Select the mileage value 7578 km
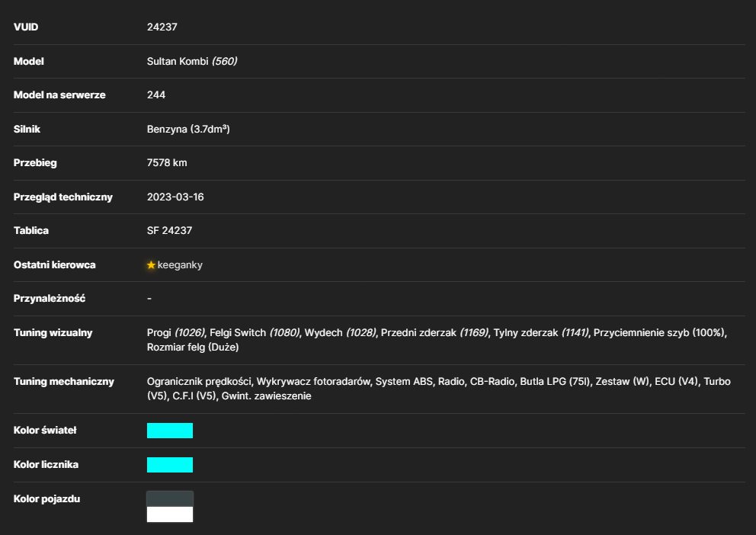 pos(167,163)
